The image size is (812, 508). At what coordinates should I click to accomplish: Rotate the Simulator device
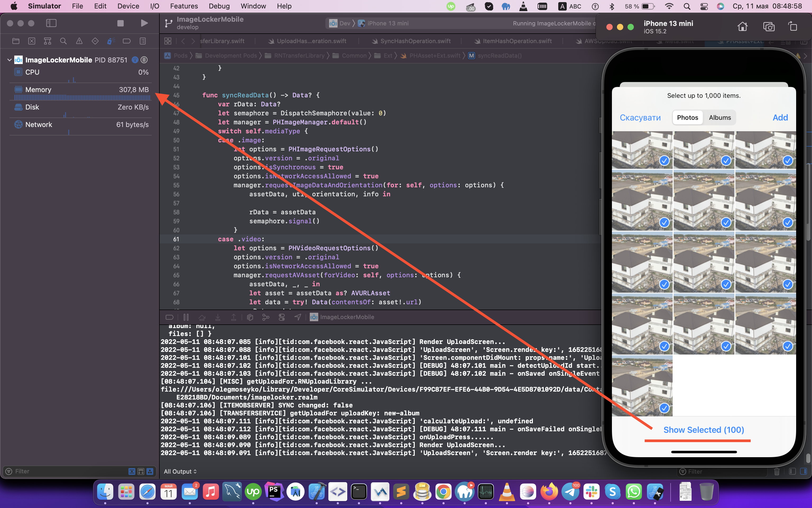click(793, 26)
